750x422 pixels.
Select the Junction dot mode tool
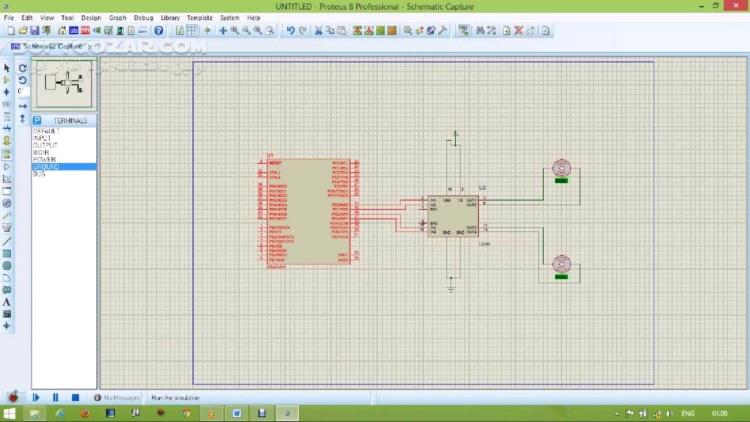[x=7, y=92]
